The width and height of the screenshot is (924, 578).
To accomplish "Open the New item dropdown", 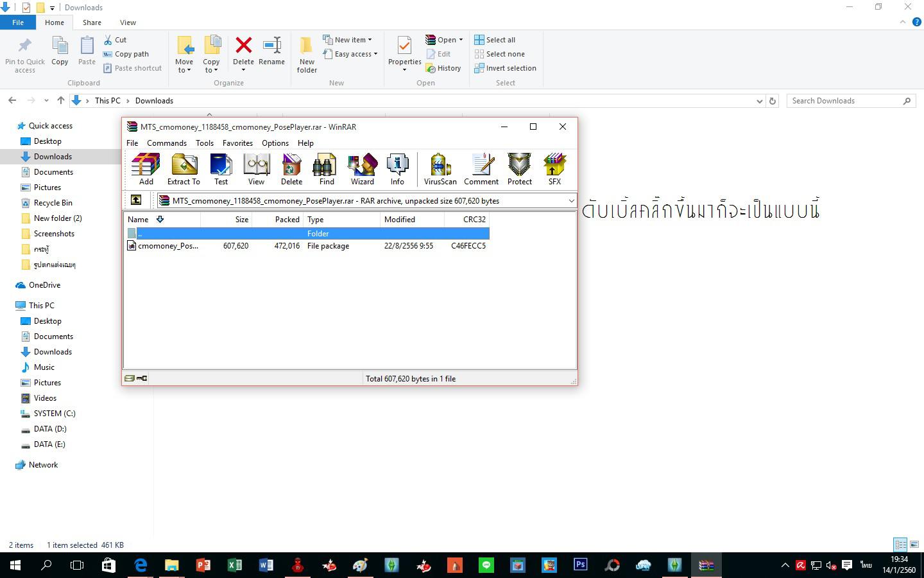I will point(347,40).
